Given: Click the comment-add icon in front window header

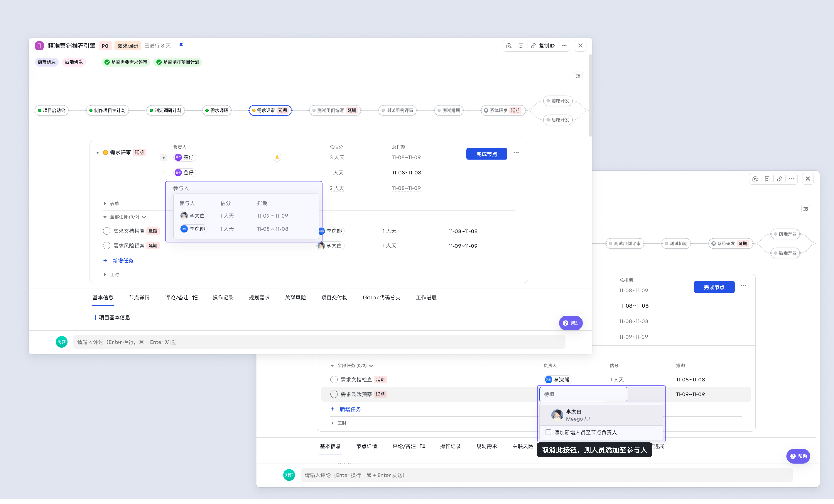Looking at the screenshot, I should click(x=509, y=46).
